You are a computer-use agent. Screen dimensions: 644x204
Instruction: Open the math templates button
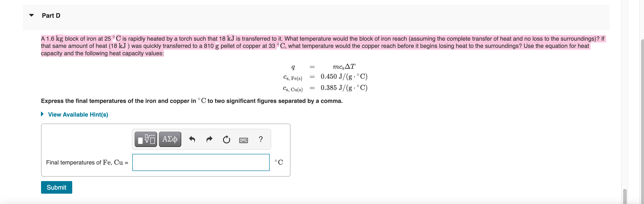(x=146, y=139)
